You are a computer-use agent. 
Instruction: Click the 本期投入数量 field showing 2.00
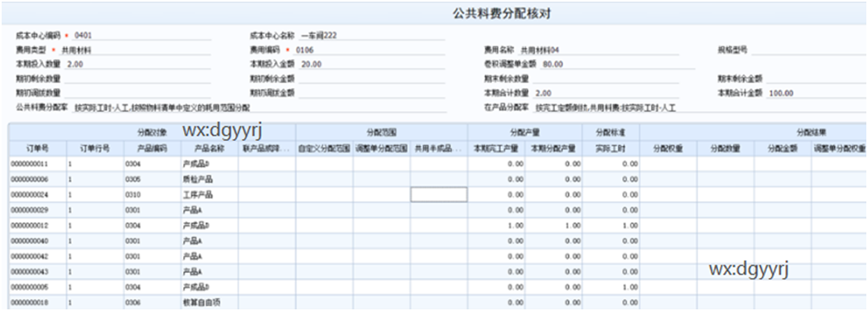coord(137,65)
